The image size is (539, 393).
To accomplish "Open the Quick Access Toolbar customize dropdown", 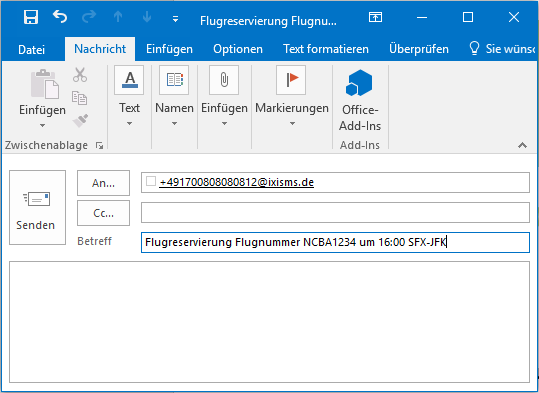I will (175, 19).
